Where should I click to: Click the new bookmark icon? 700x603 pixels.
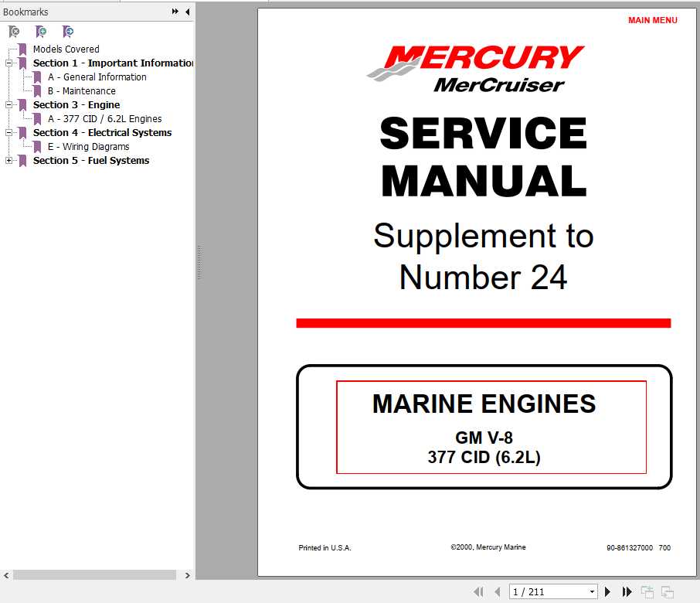[x=40, y=32]
